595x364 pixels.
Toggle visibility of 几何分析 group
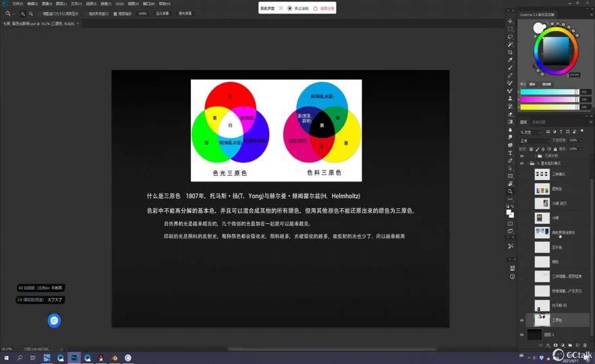point(521,156)
